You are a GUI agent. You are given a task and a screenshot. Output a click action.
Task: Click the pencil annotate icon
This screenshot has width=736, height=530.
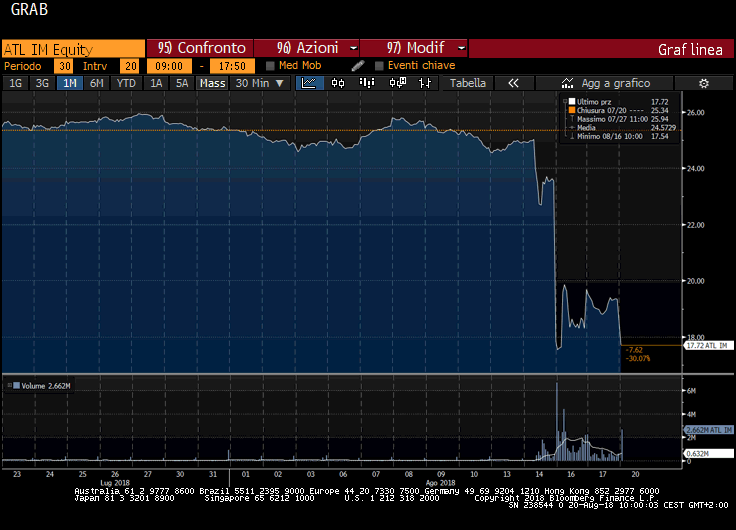(358, 66)
